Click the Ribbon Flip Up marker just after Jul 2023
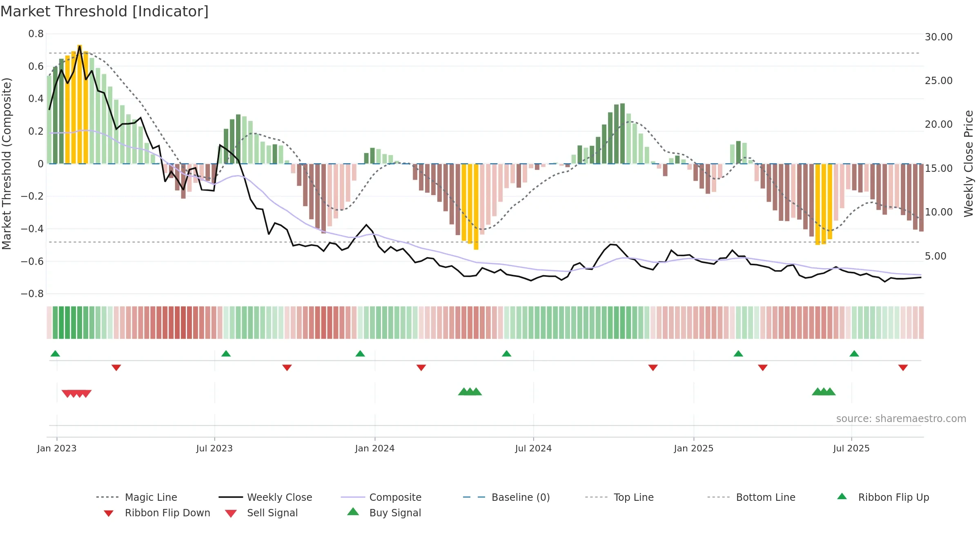This screenshot has width=980, height=551. (226, 353)
